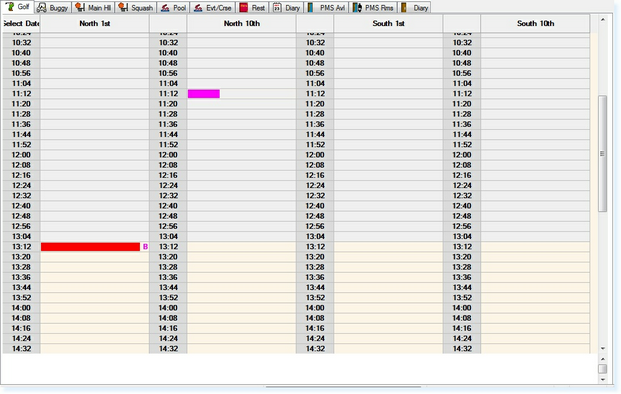
Task: Click the 10:56 time label beside South 1st
Action: pos(315,73)
